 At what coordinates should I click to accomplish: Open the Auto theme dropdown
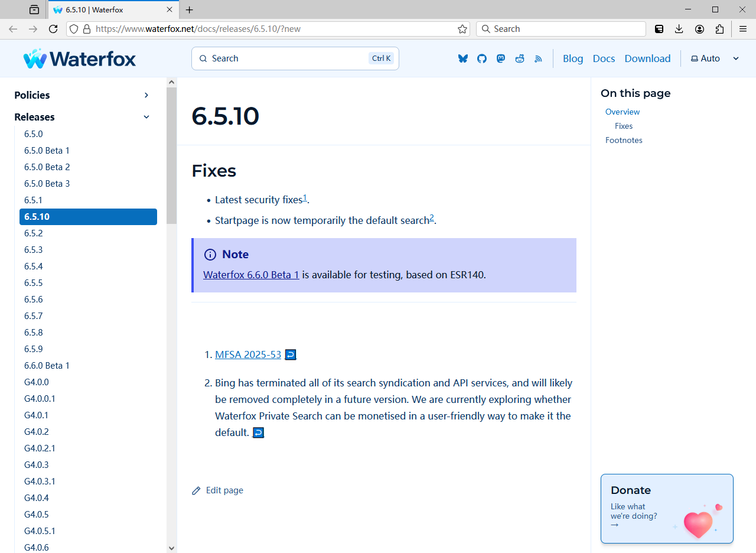[x=715, y=58]
